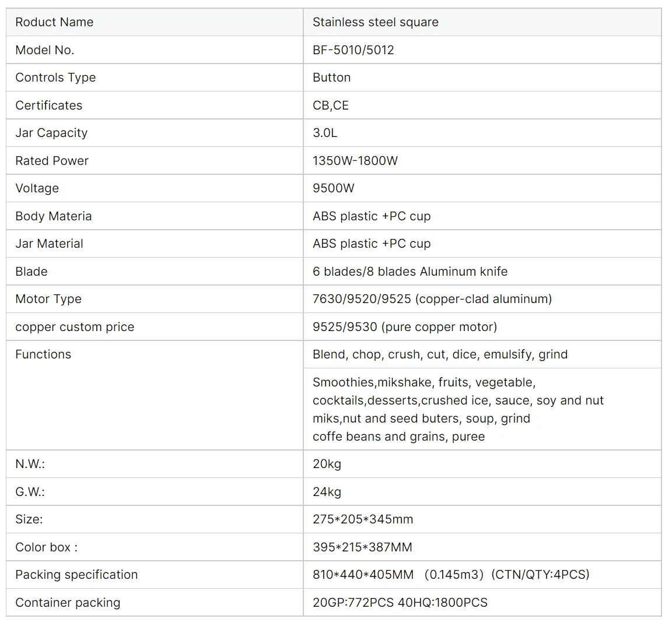
Task: Select the model number BF-5010/5012
Action: tap(353, 50)
